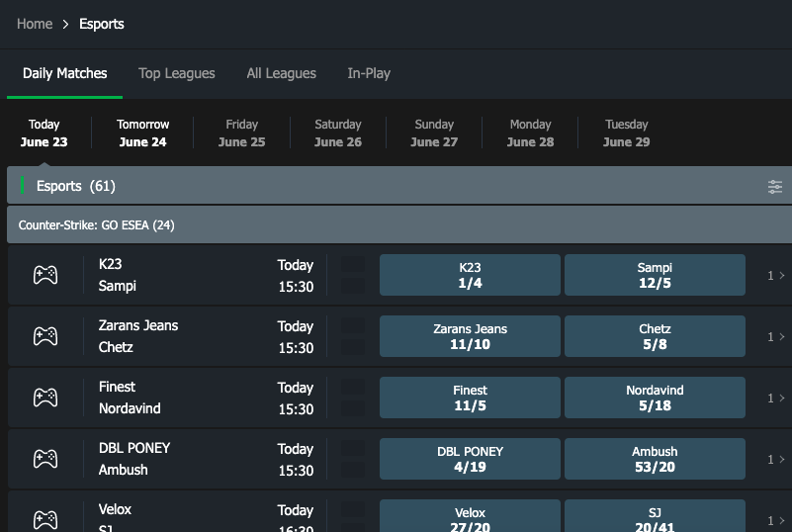Viewport: 792px width, 532px height.
Task: Select the Daily Matches tab
Action: [64, 74]
